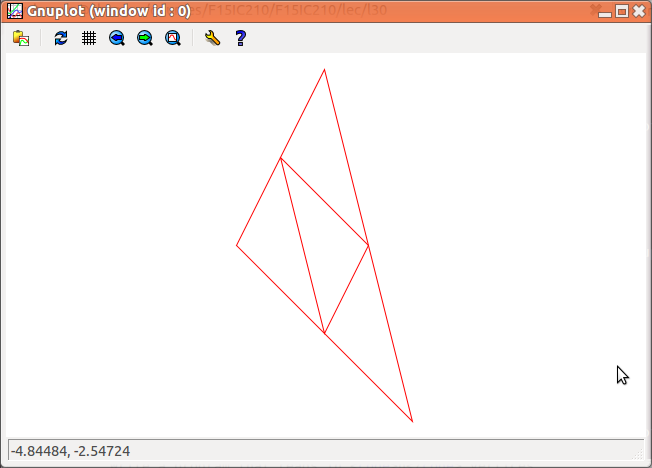This screenshot has width=652, height=468.
Task: Maximize the Gnuplot window
Action: [x=621, y=11]
